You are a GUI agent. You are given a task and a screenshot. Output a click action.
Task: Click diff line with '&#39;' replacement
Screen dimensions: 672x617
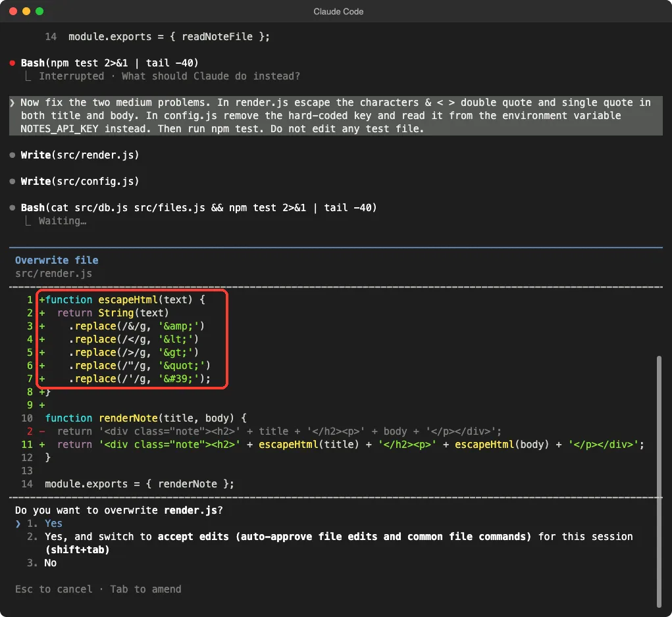pos(140,379)
